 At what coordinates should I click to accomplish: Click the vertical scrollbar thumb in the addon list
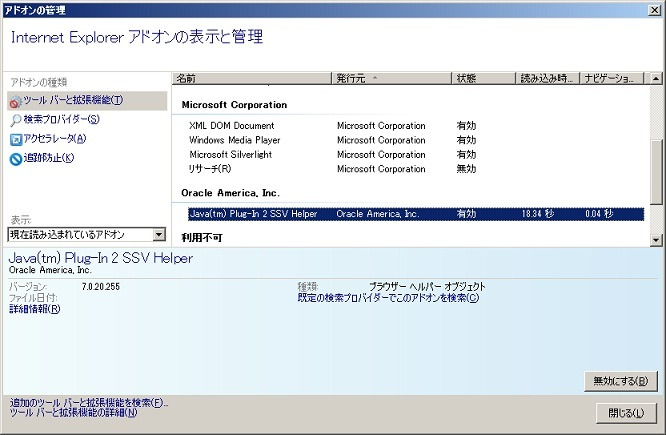click(656, 172)
